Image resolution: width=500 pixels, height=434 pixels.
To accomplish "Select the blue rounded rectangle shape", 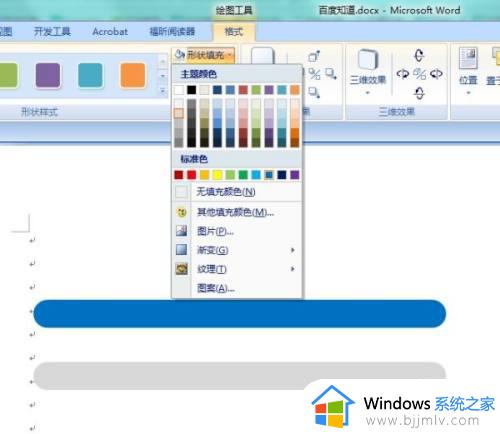I will pos(240,313).
